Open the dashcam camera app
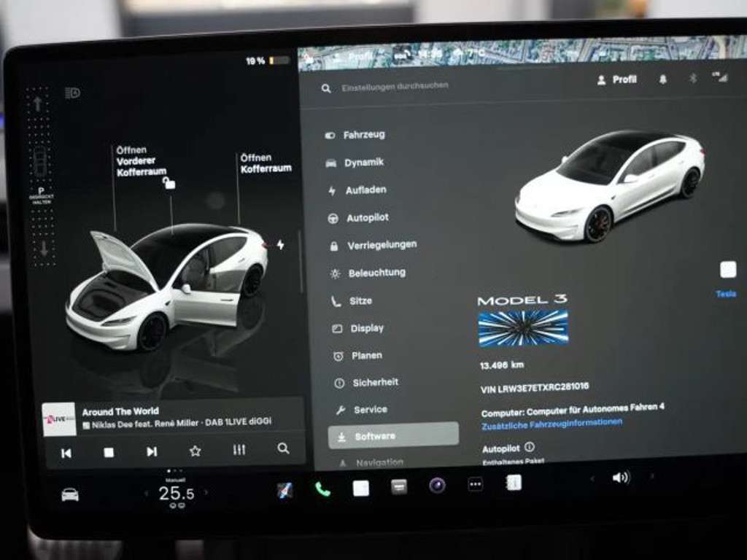Screen dimensions: 747x560 click(x=437, y=486)
